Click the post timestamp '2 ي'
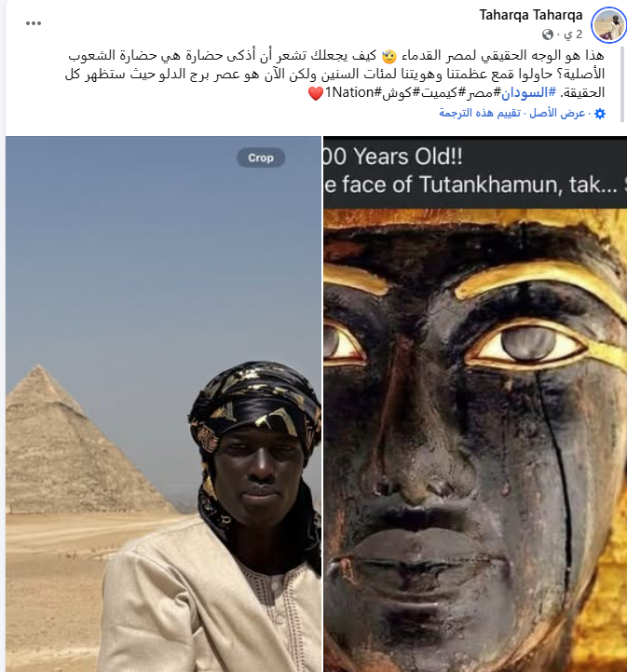This screenshot has width=627, height=672. point(573,34)
